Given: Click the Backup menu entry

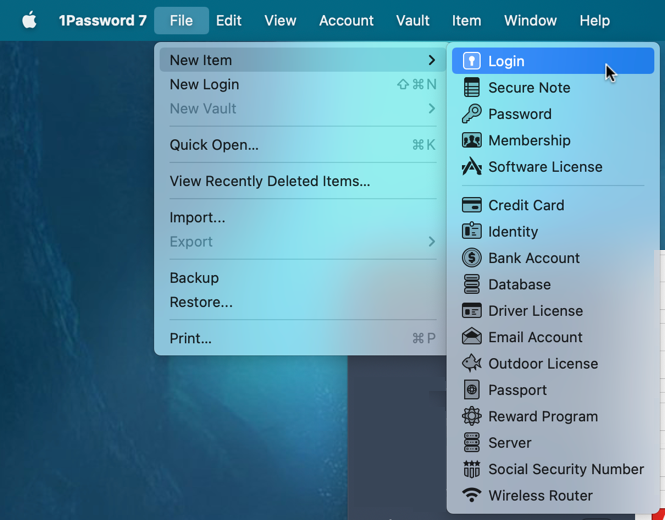Looking at the screenshot, I should (303, 278).
